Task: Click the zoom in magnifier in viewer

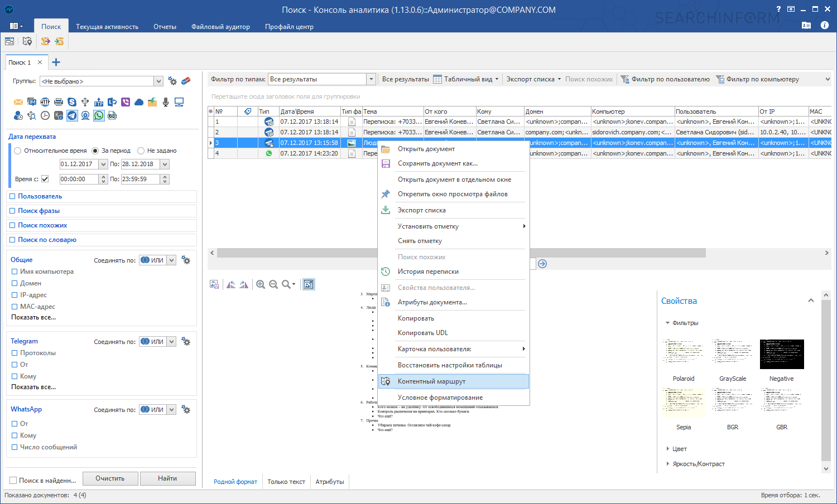Action: [261, 284]
